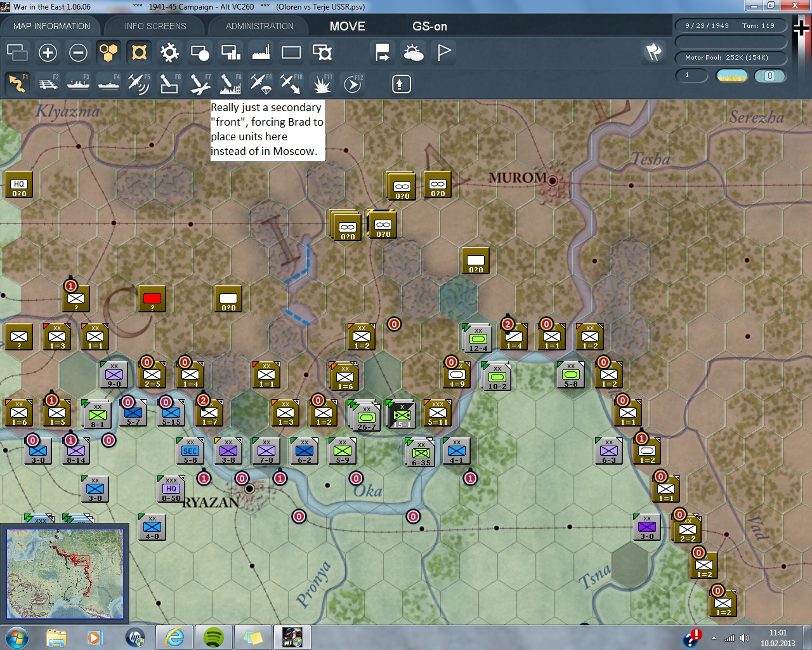Click the overlapping windows map icon
This screenshot has height=650, width=812.
[17, 52]
